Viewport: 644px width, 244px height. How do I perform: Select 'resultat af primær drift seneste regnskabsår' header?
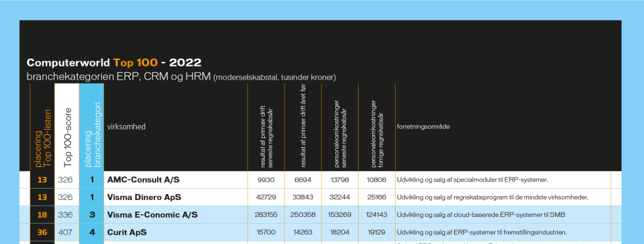pyautogui.click(x=267, y=136)
